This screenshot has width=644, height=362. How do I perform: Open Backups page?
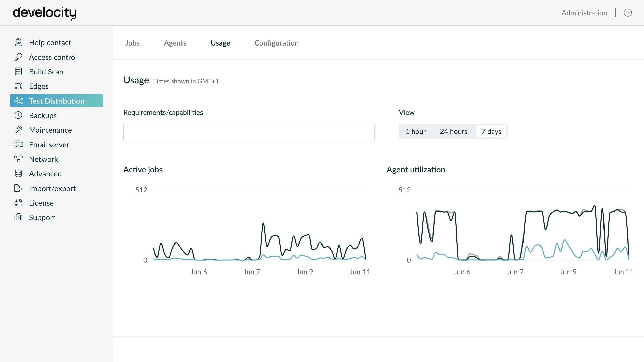(43, 115)
